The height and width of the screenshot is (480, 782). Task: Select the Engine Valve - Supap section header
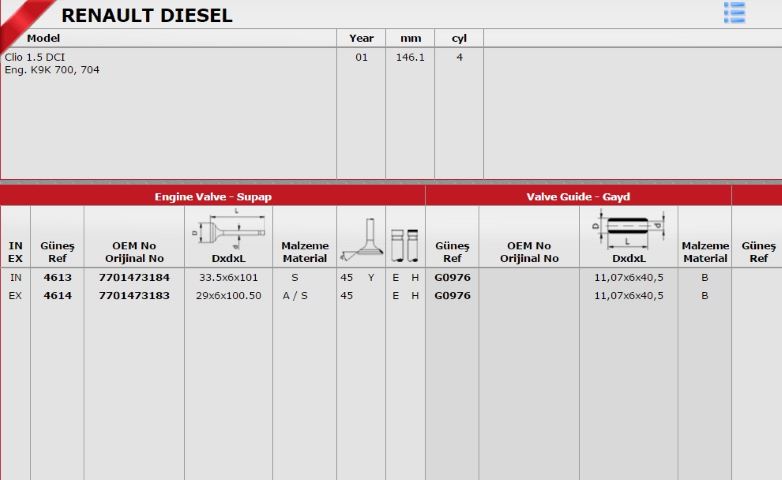pos(213,197)
